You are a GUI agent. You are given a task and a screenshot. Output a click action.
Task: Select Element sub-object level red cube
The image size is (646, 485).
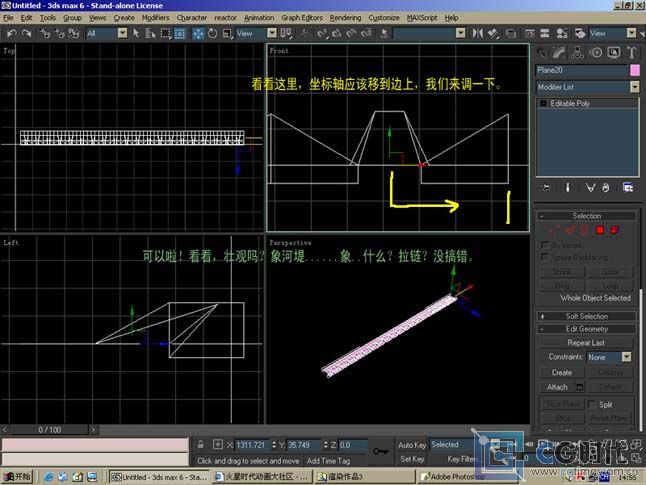coord(615,230)
